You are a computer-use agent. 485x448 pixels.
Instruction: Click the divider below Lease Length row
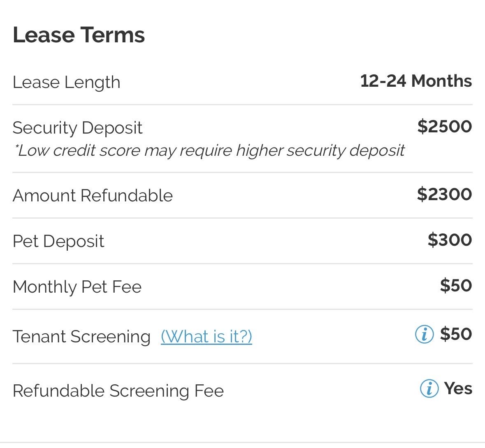coord(243,105)
